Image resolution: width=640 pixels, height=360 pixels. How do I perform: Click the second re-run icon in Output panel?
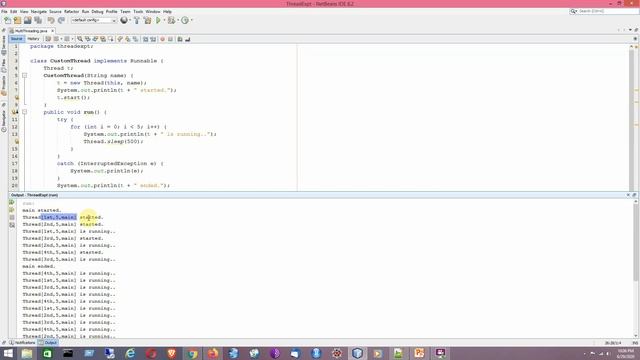pos(12,210)
